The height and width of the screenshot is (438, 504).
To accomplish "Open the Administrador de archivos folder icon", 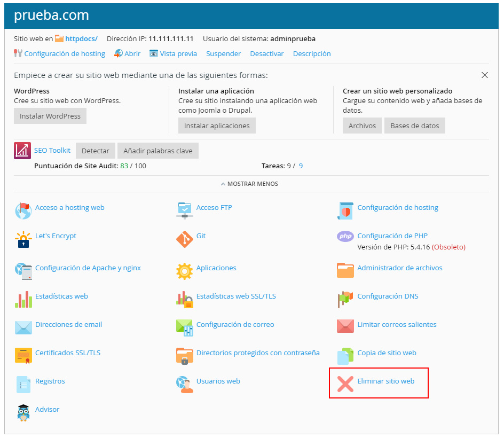I will point(345,271).
